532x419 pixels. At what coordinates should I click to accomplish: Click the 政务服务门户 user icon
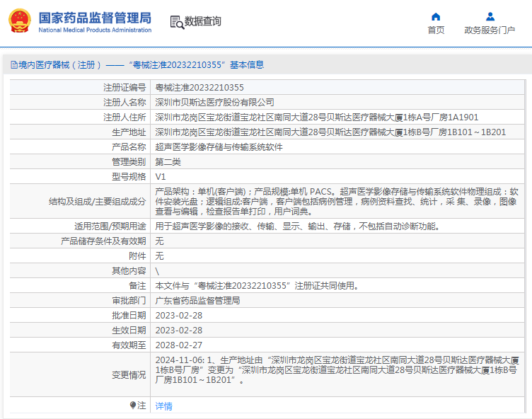(490, 17)
